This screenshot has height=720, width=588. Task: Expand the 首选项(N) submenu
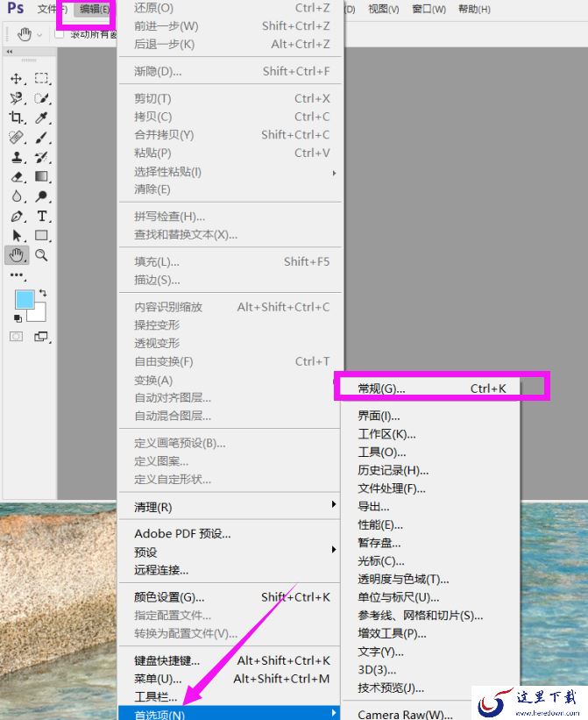click(x=230, y=714)
